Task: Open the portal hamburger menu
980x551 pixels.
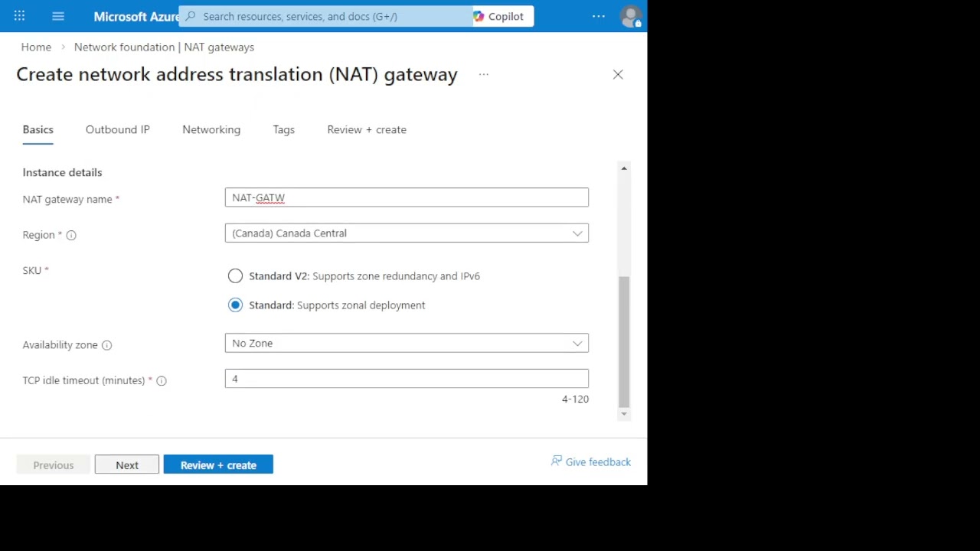Action: pos(58,16)
